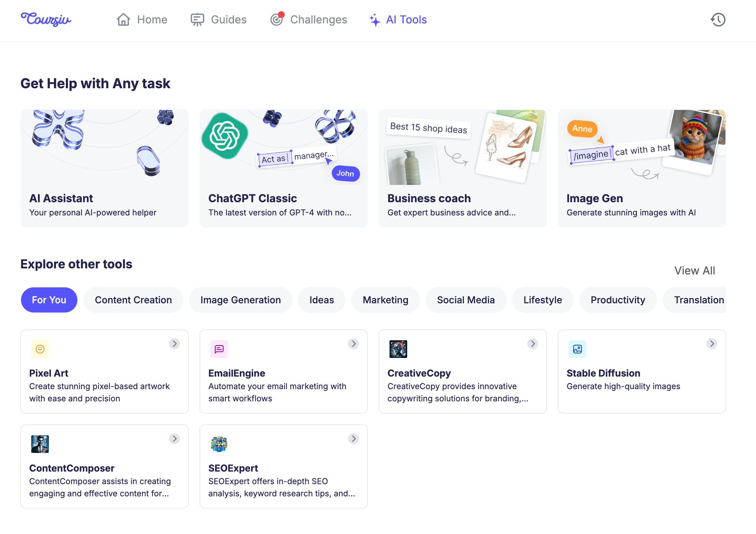Click the Coursiv logo
This screenshot has width=756, height=534.
coord(46,19)
